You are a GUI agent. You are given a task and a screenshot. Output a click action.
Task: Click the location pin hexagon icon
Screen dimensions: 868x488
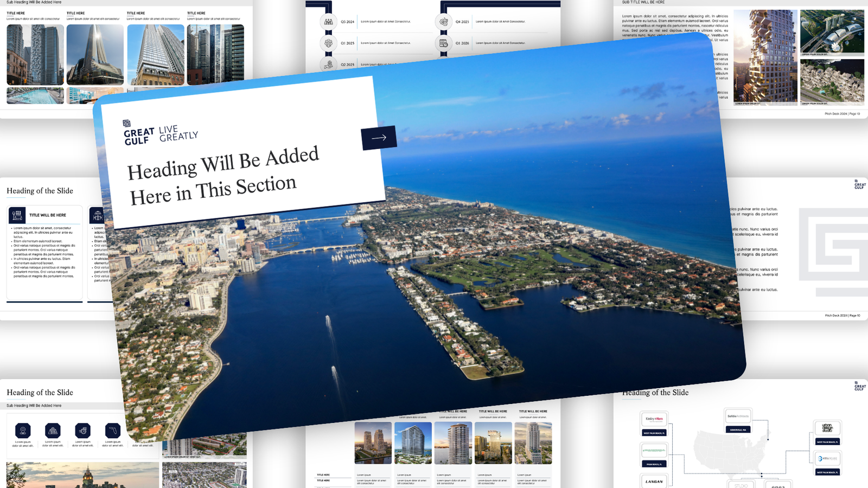pyautogui.click(x=23, y=431)
